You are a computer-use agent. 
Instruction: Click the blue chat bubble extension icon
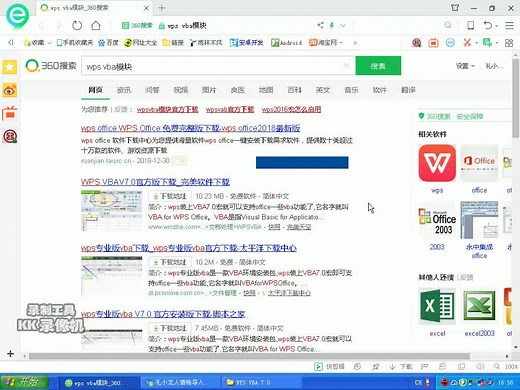click(x=450, y=43)
